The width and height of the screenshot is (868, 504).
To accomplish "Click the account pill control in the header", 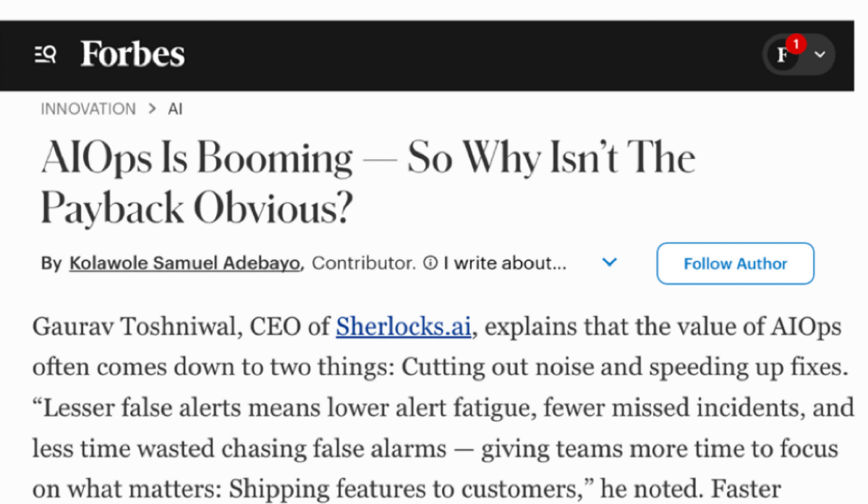I will pos(798,56).
